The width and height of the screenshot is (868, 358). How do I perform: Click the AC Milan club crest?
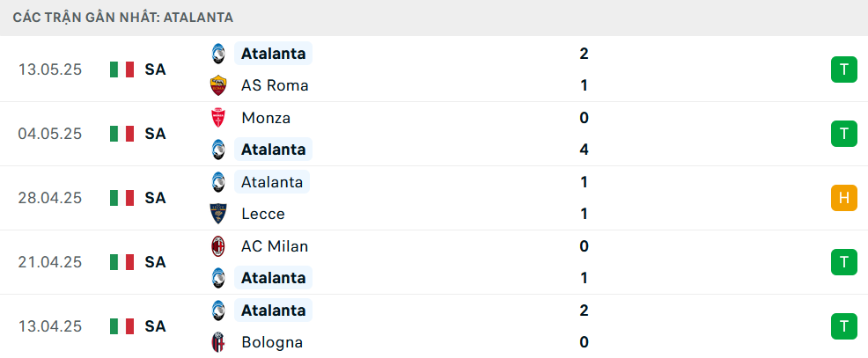218,246
